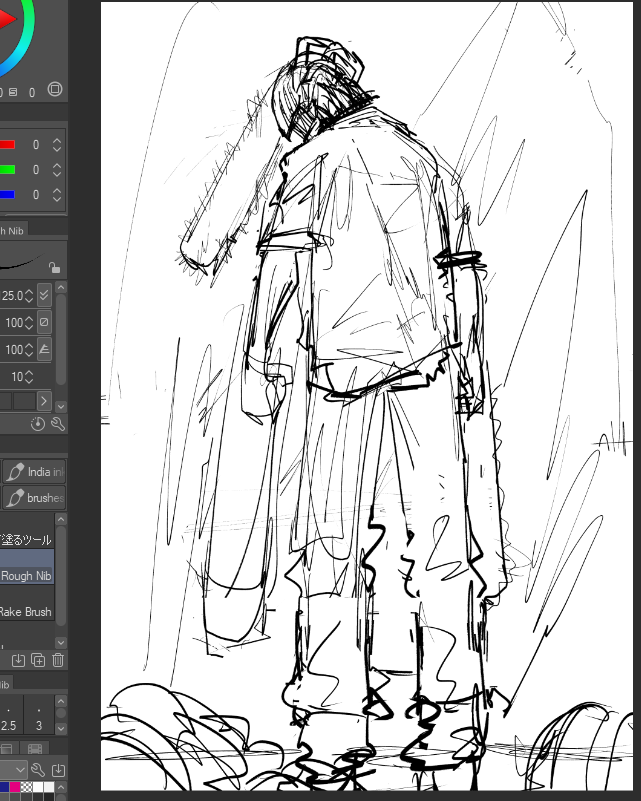Step the blue channel value
641x801 pixels.
[x=57, y=195]
